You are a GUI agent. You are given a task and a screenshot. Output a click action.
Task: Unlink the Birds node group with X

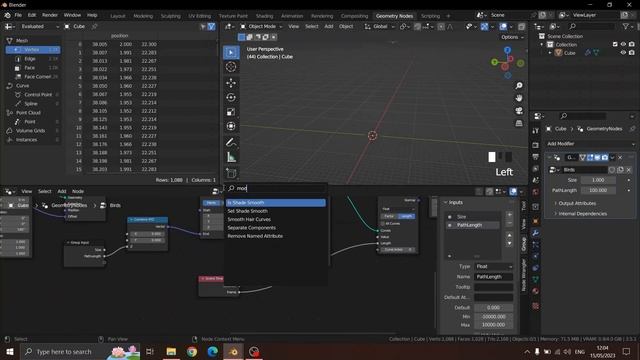[629, 170]
